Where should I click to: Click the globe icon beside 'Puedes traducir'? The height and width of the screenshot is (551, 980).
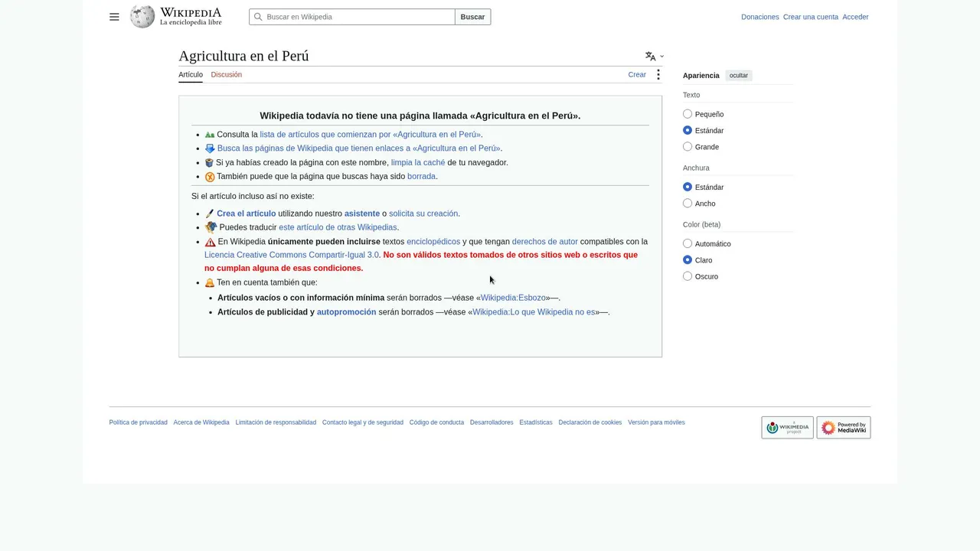pos(211,227)
